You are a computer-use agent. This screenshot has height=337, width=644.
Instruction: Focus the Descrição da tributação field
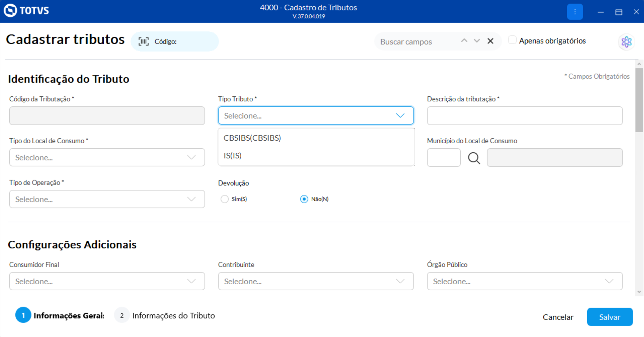tap(525, 116)
